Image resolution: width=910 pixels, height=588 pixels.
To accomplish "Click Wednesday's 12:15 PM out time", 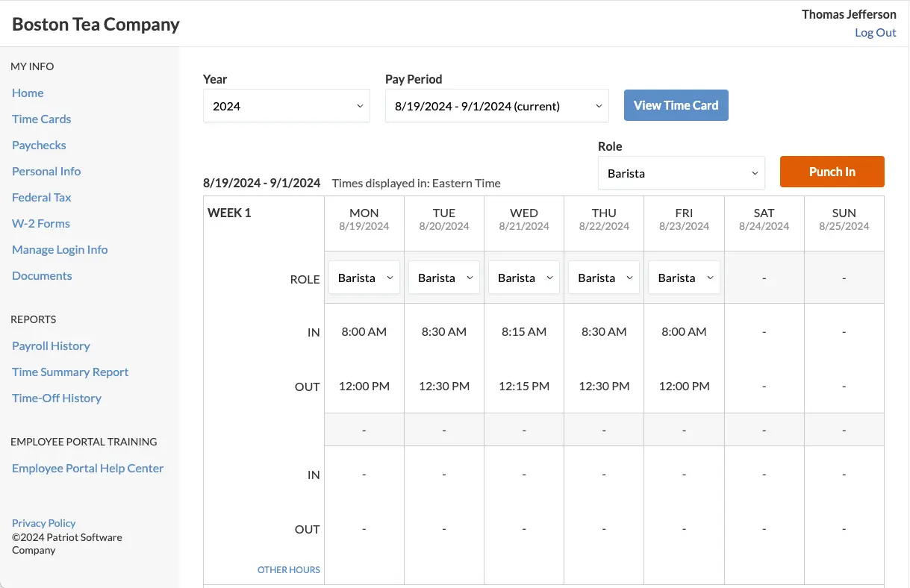I will [x=524, y=387].
